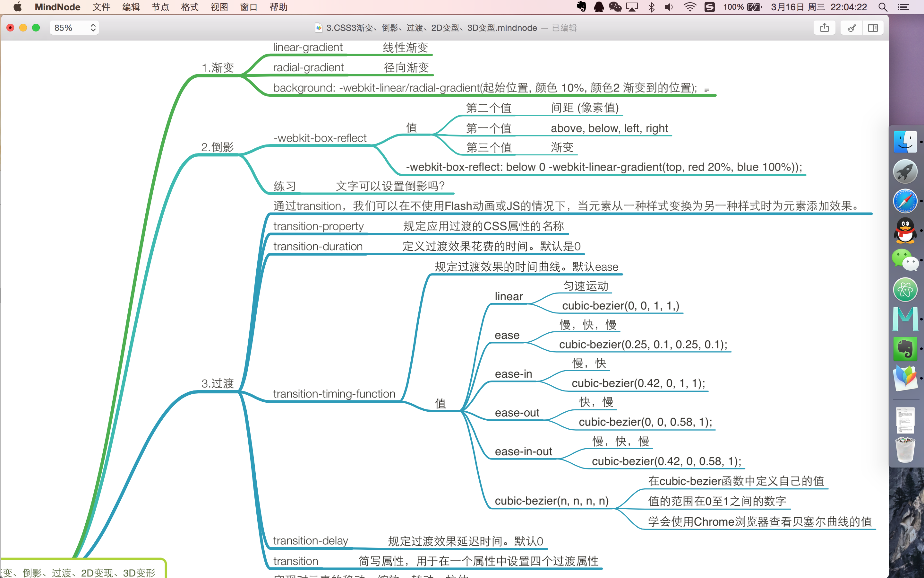Select the 匀速运动 node
Screen dimensions: 924x578
pos(586,286)
